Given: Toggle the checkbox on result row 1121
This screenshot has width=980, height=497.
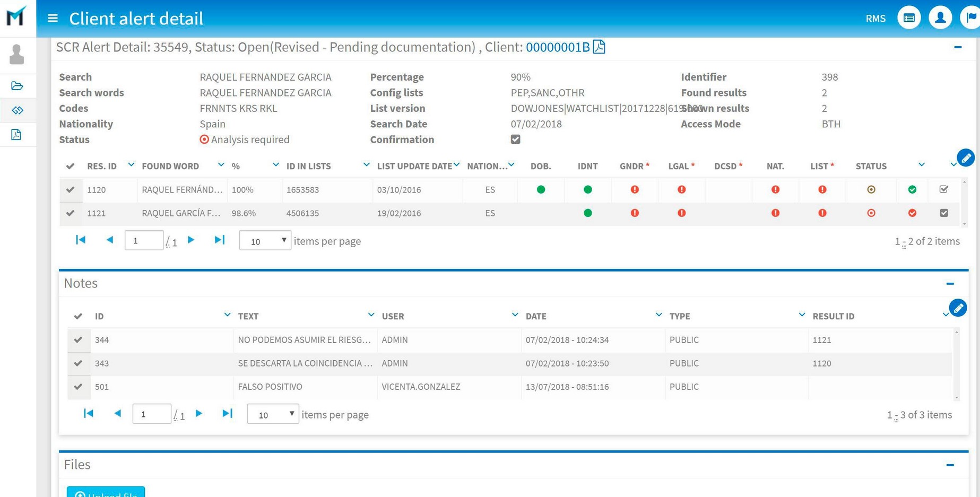Looking at the screenshot, I should [x=944, y=213].
